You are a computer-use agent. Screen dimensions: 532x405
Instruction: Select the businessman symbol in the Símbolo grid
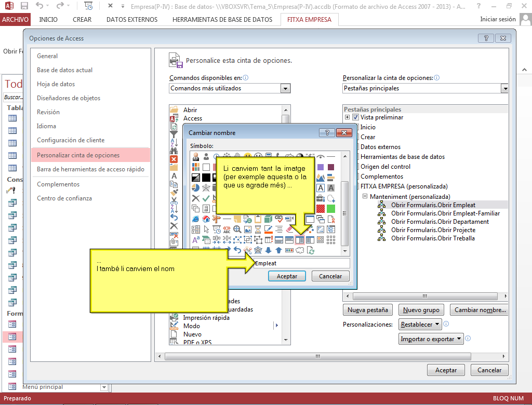(x=196, y=157)
